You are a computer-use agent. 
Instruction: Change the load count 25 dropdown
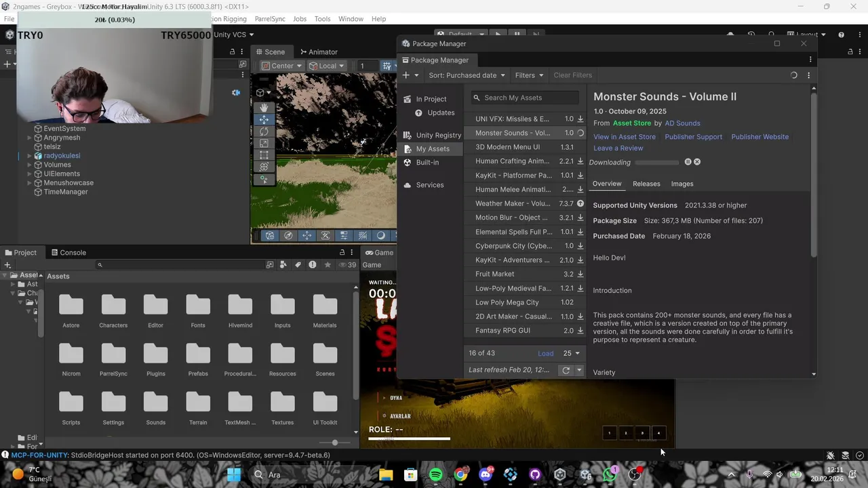(572, 353)
